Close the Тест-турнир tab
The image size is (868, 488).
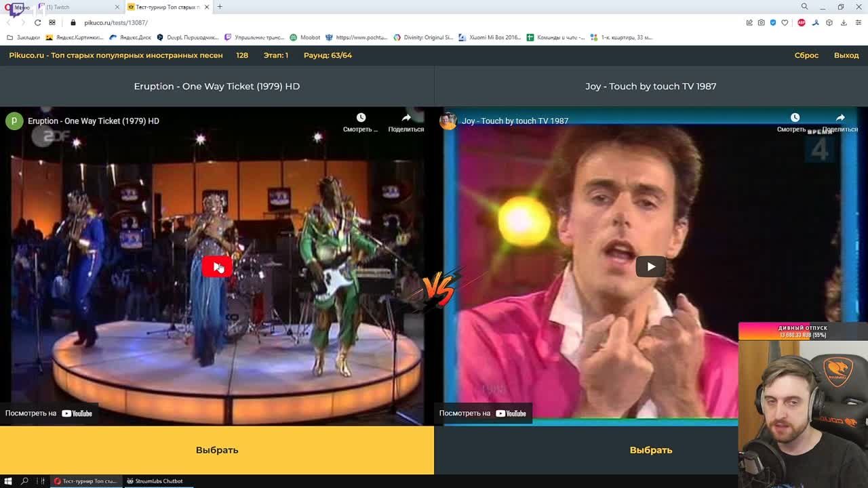(206, 7)
